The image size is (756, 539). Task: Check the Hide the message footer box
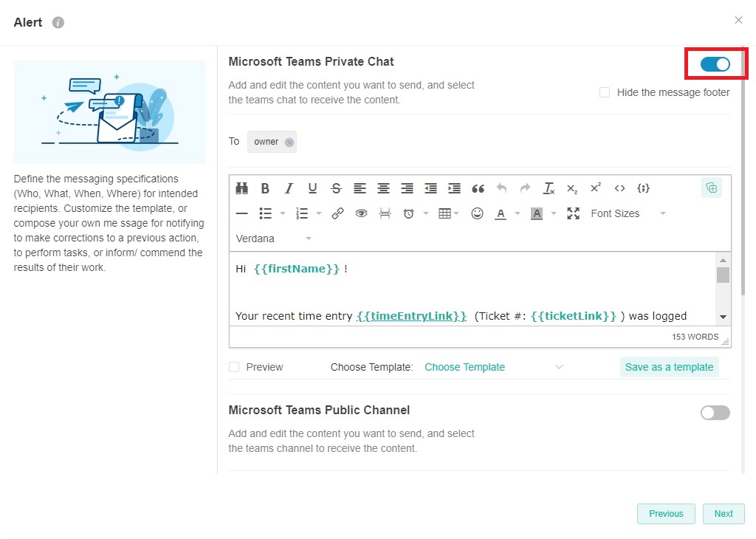[x=605, y=92]
